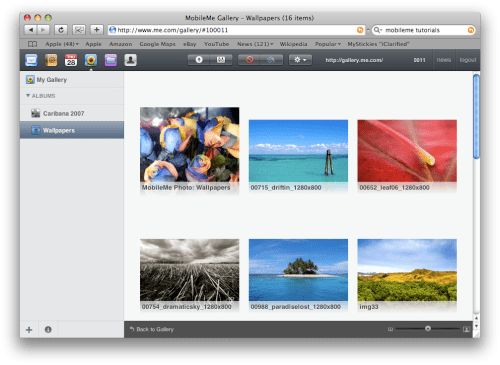Click the info icon in sidebar footer
The width and height of the screenshot is (500, 365).
click(48, 330)
